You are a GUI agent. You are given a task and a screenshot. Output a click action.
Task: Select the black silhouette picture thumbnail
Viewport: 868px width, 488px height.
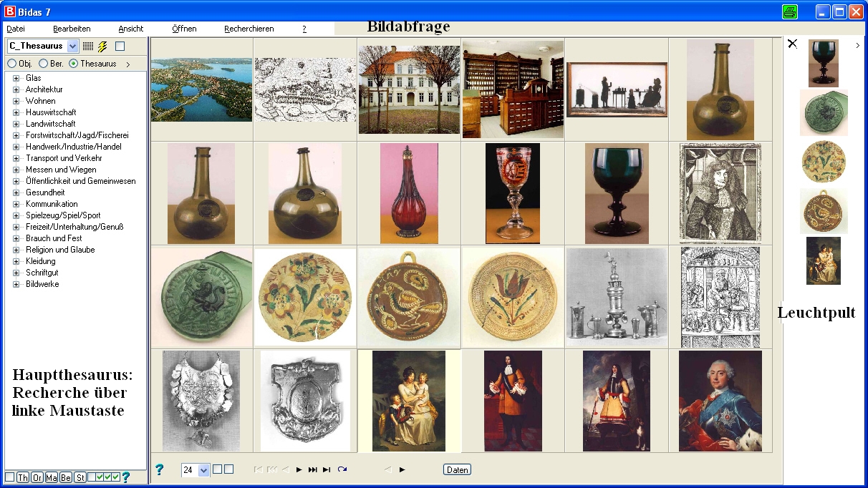[617, 89]
